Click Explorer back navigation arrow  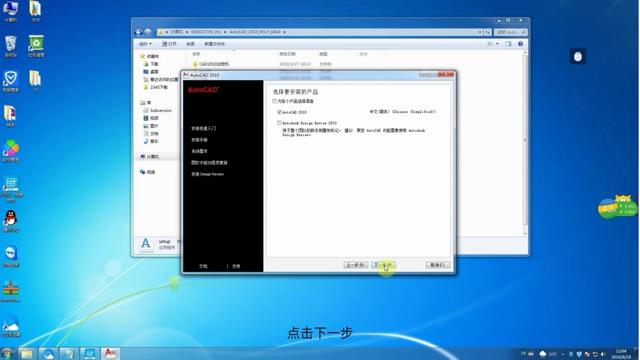click(x=139, y=32)
